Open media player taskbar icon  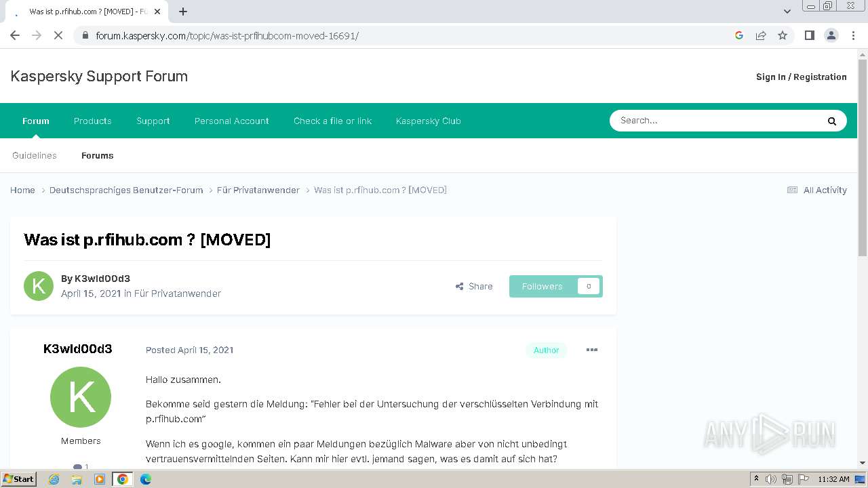[100, 479]
